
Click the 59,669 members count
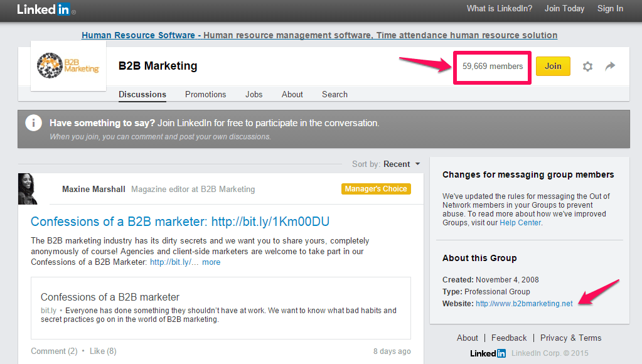coord(493,67)
